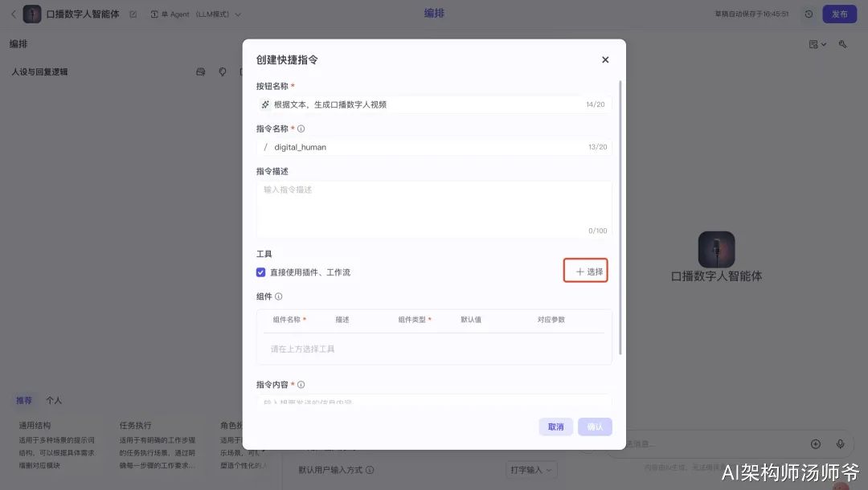
Task: Open the 打字输入 dropdown
Action: [x=531, y=470]
